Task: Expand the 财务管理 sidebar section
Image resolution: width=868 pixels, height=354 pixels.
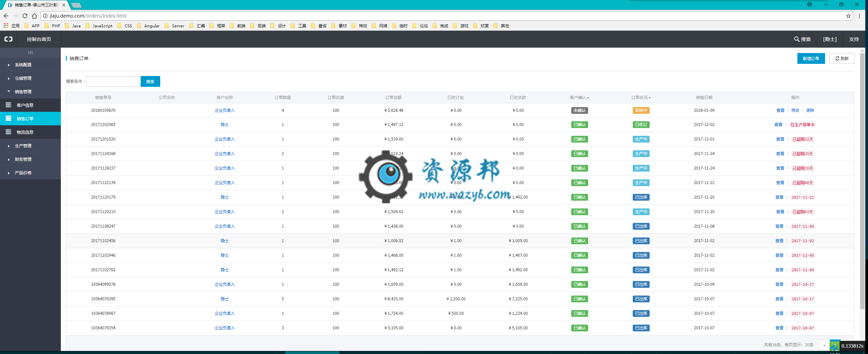Action: tap(30, 159)
